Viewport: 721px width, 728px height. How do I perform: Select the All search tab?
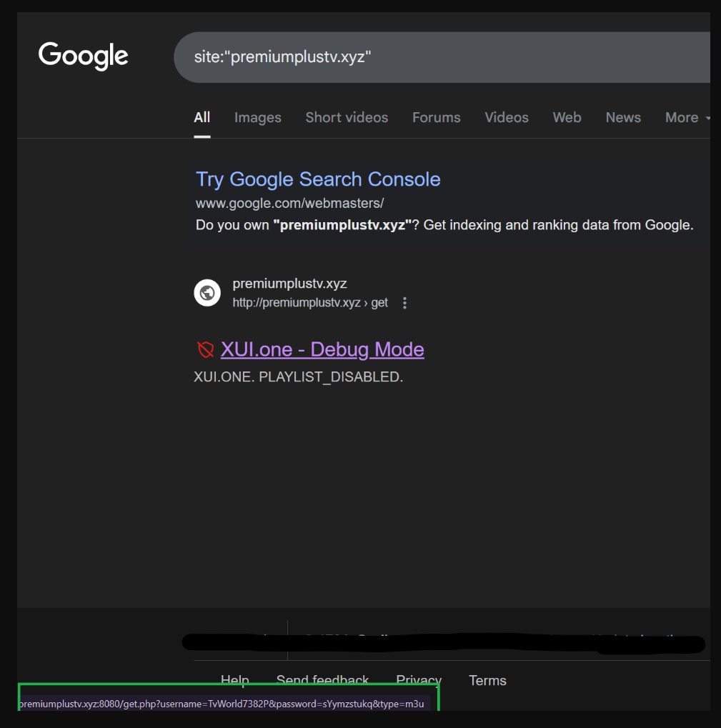click(x=202, y=117)
